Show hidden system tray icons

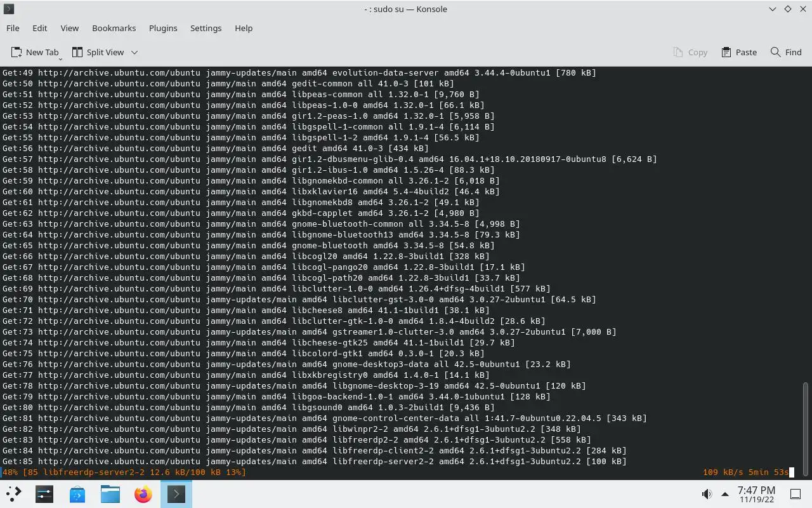click(x=725, y=494)
